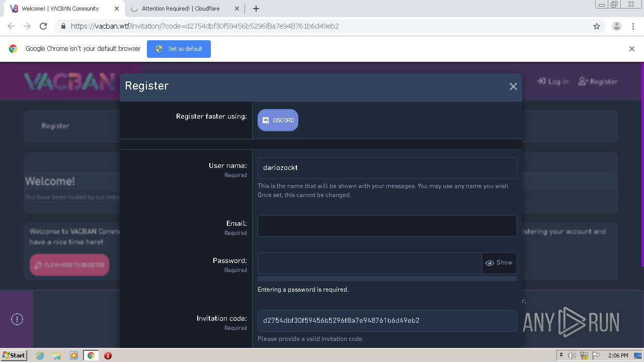Click the address bar URL

[x=205, y=26]
